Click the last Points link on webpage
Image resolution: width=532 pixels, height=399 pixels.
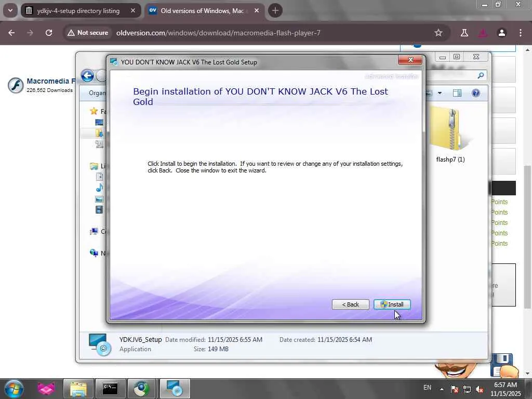(499, 244)
